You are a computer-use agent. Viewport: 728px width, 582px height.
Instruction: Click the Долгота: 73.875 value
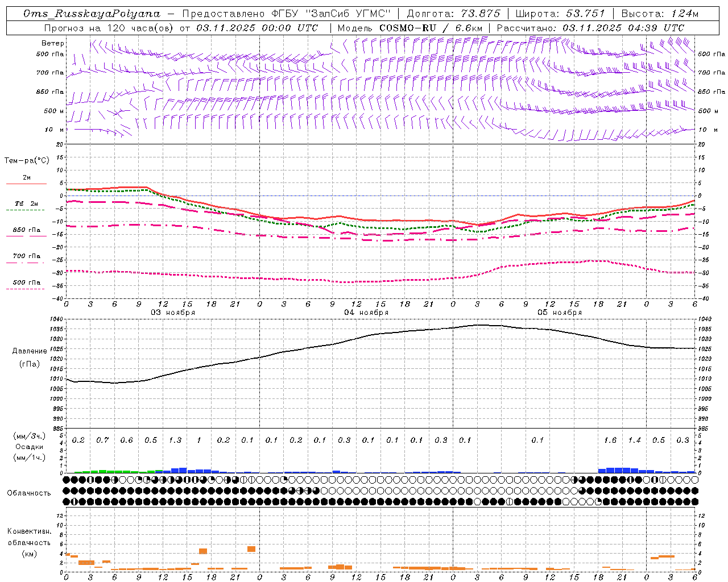click(453, 14)
